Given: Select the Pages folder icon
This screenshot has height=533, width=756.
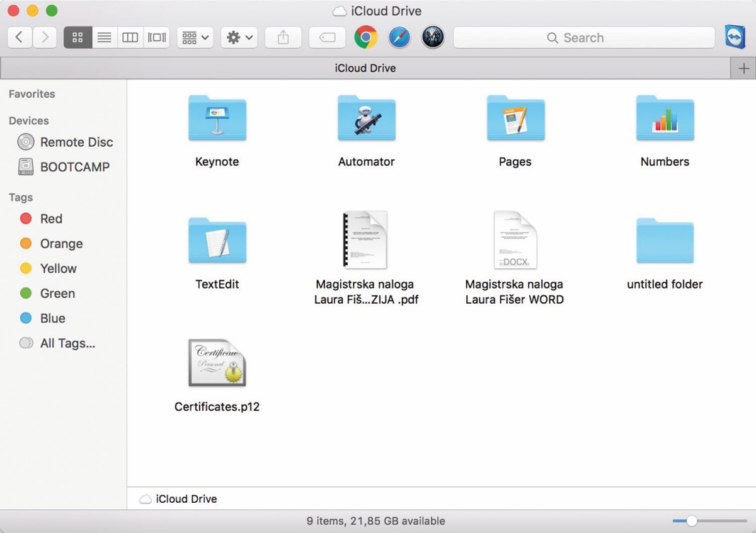Looking at the screenshot, I should coord(515,118).
